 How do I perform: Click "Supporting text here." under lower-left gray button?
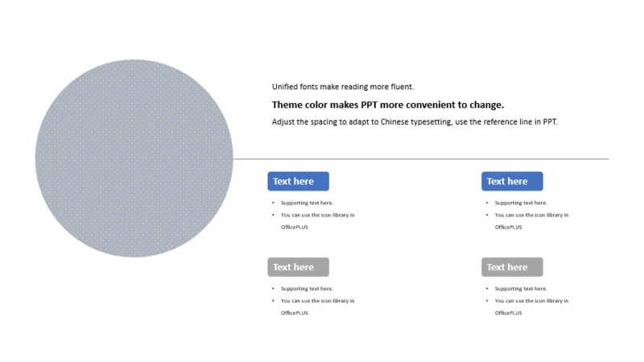point(307,289)
